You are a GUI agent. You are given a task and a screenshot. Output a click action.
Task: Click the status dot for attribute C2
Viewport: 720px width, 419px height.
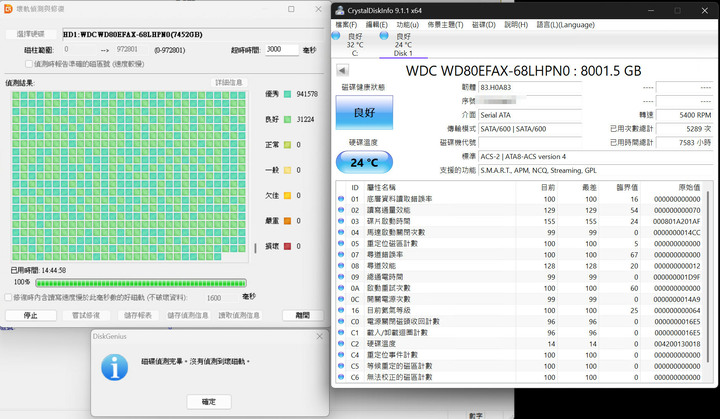point(341,343)
